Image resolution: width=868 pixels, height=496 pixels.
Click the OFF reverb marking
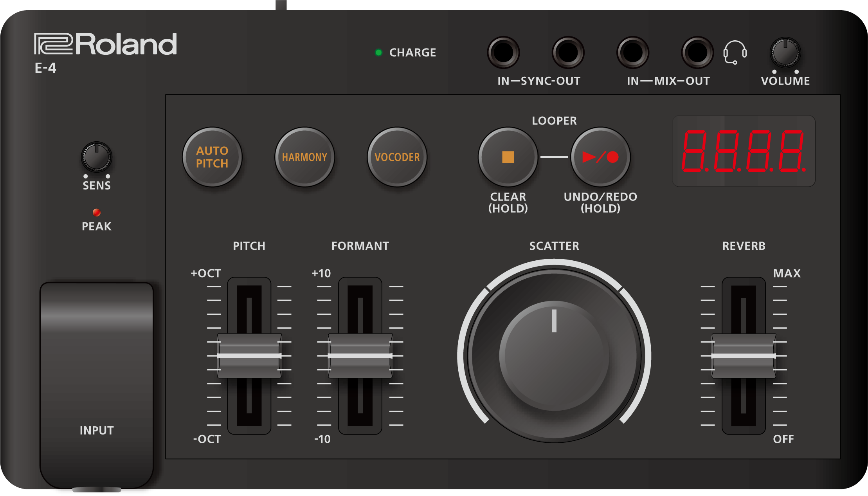[x=783, y=439]
